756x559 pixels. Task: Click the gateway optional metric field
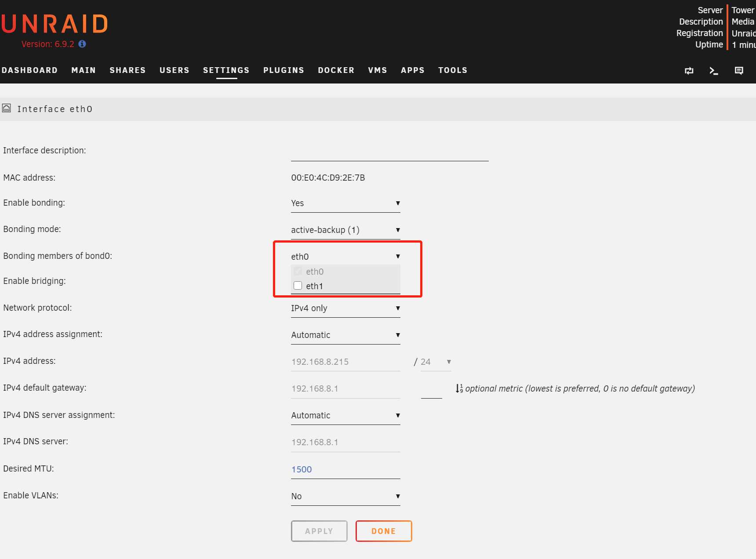tap(432, 389)
